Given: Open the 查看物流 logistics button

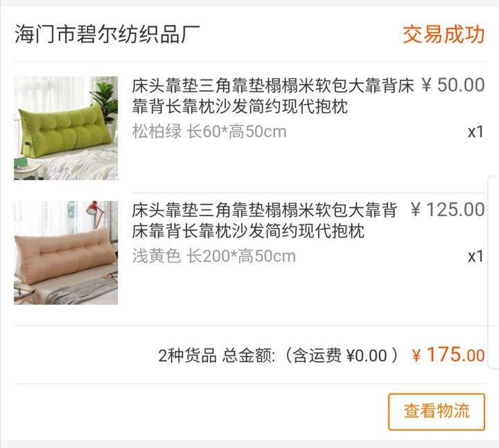Looking at the screenshot, I should coord(437,411).
